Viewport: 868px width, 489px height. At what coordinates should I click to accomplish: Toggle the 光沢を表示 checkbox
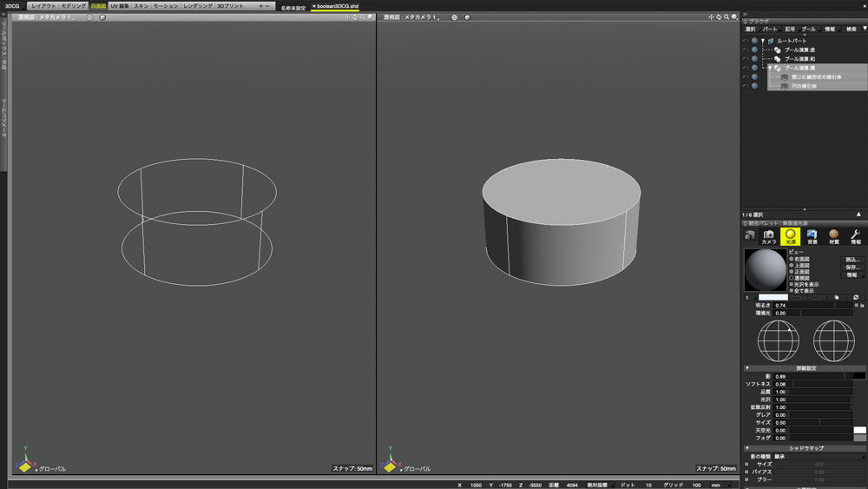tap(791, 284)
